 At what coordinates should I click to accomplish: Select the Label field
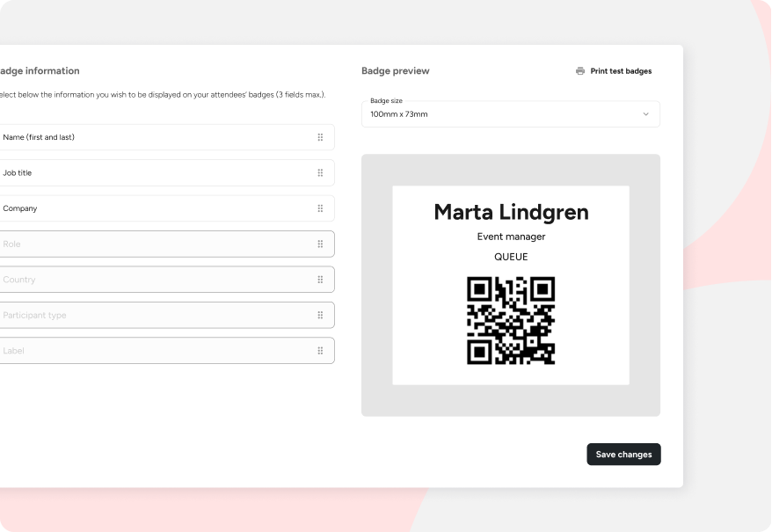[x=166, y=351]
